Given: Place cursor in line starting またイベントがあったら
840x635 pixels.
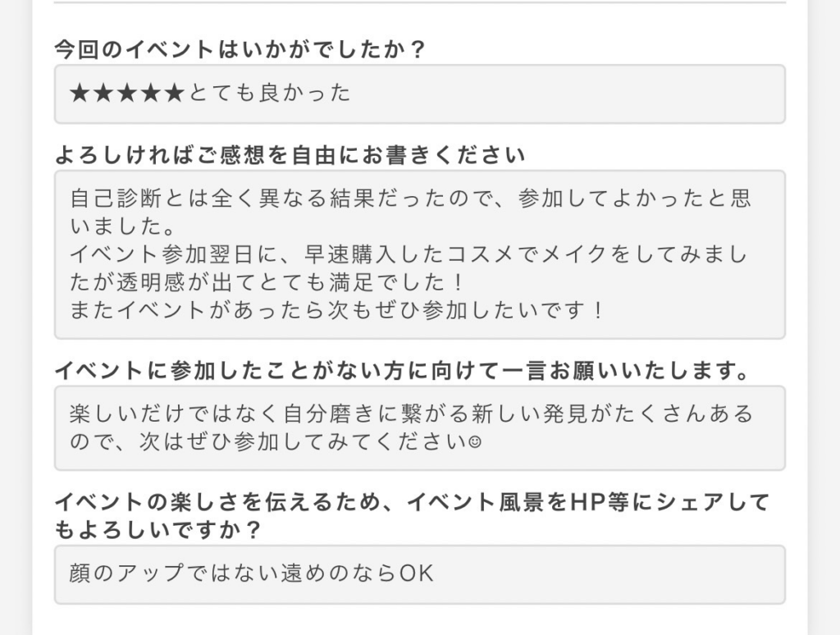Looking at the screenshot, I should click(337, 310).
